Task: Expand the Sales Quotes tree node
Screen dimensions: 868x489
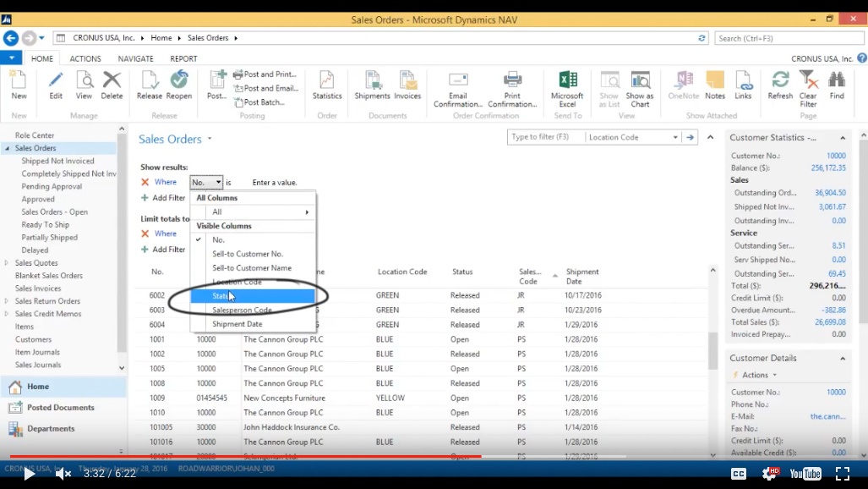Action: click(x=7, y=263)
